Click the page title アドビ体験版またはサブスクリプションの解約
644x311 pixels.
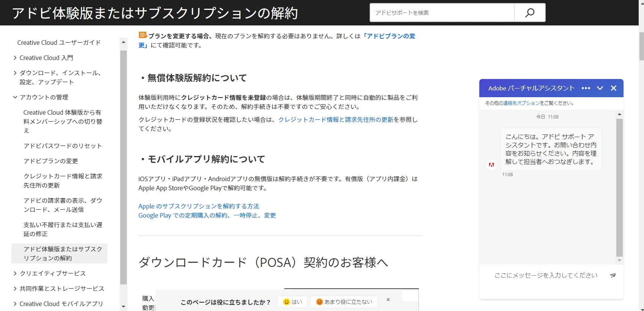pyautogui.click(x=155, y=13)
